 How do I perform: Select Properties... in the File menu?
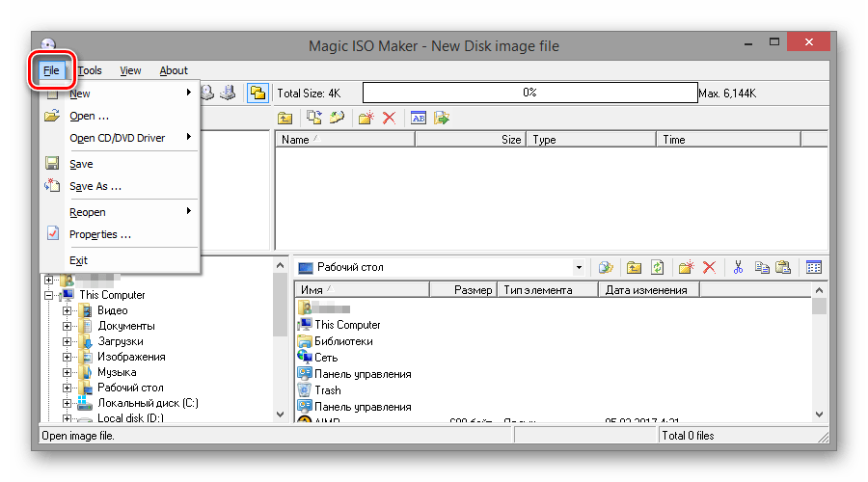click(x=100, y=234)
